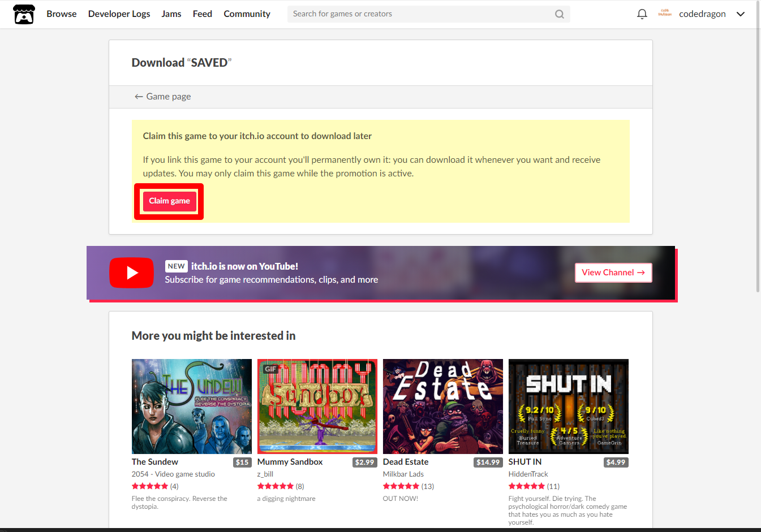
Task: Click the Dead Estate star rating
Action: coord(401,486)
